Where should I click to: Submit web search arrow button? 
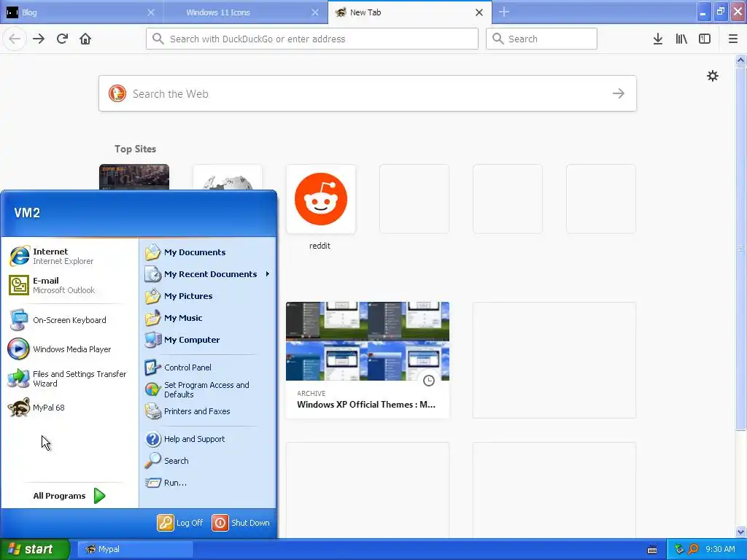pyautogui.click(x=619, y=93)
